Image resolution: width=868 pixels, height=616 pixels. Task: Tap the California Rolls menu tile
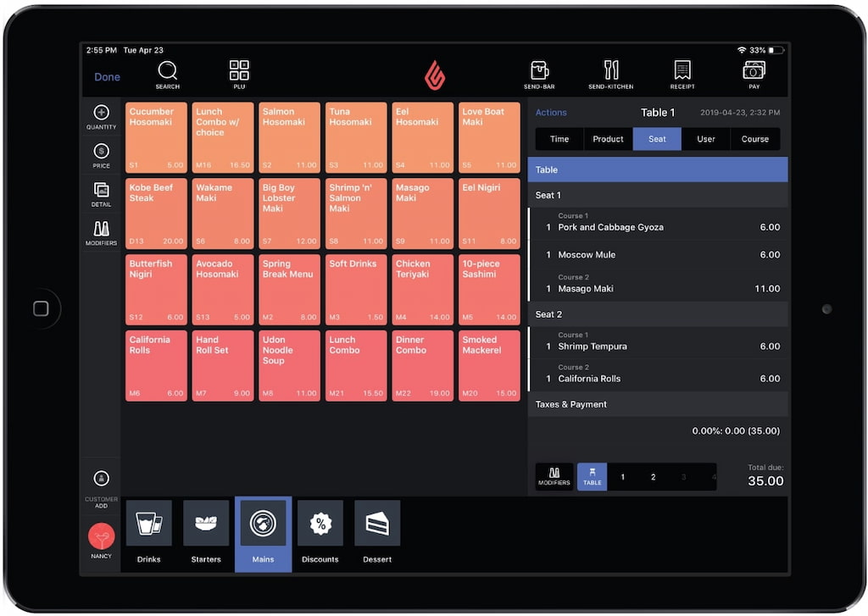click(156, 366)
